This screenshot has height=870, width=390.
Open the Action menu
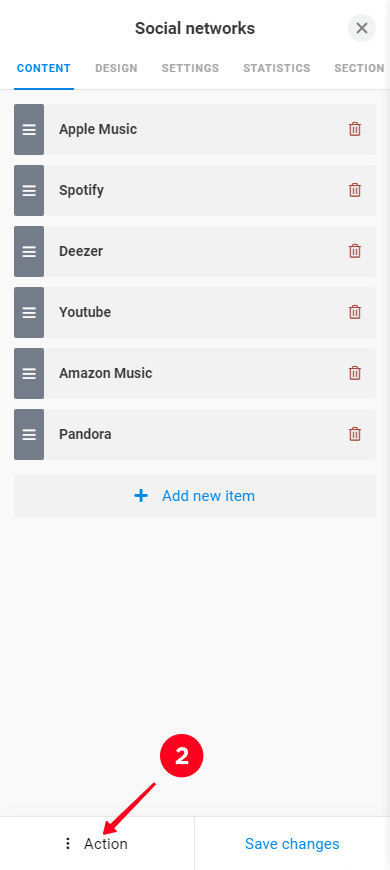(x=97, y=843)
